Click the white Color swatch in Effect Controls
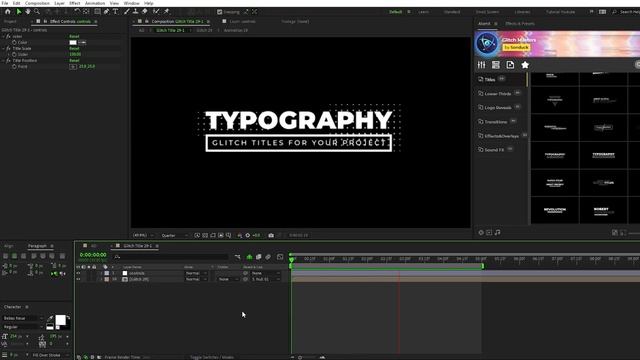The width and height of the screenshot is (640, 360). click(x=73, y=42)
